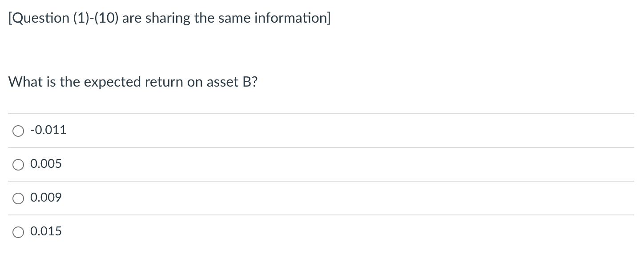Click the -0.011 answer text label
This screenshot has width=644, height=262.
click(x=48, y=130)
